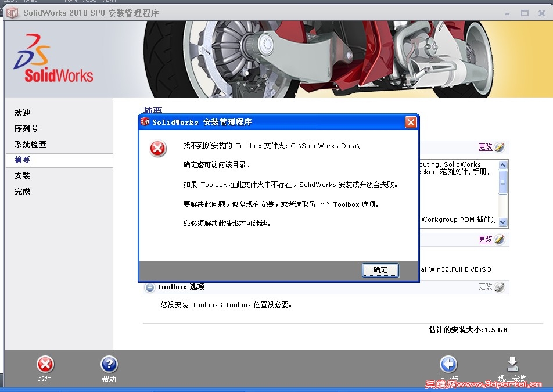The width and height of the screenshot is (553, 392).
Task: Click the up arrow of the product list scrollbar
Action: (x=503, y=164)
